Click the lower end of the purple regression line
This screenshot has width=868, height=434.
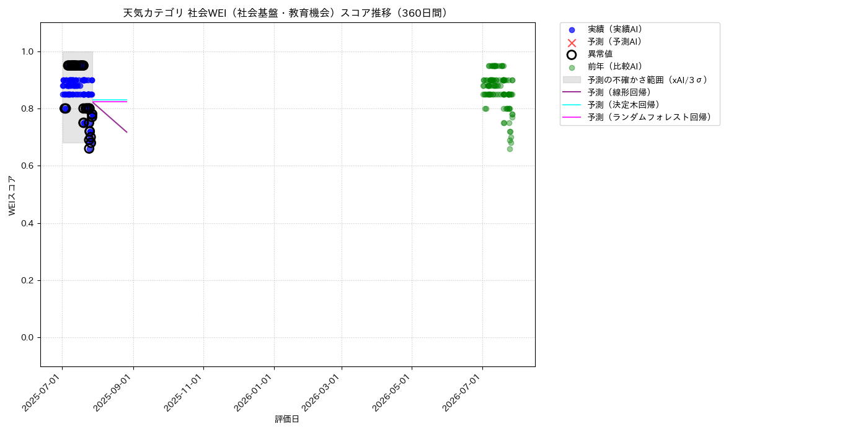point(127,132)
